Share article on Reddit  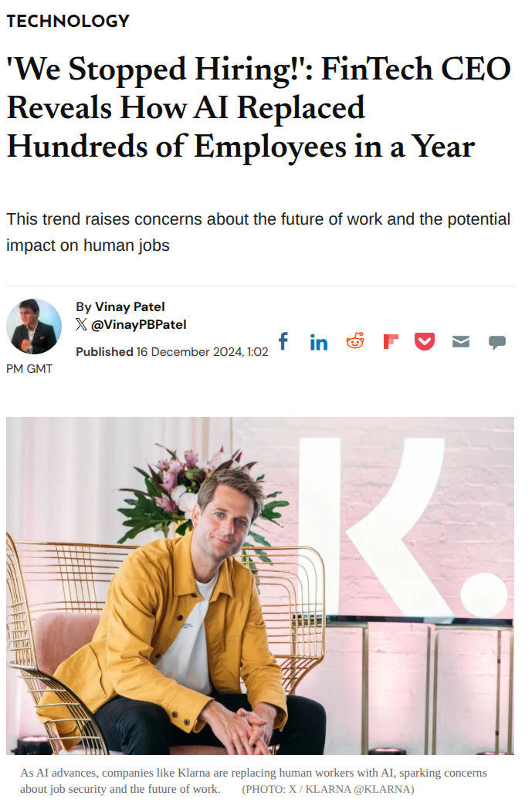pos(354,341)
